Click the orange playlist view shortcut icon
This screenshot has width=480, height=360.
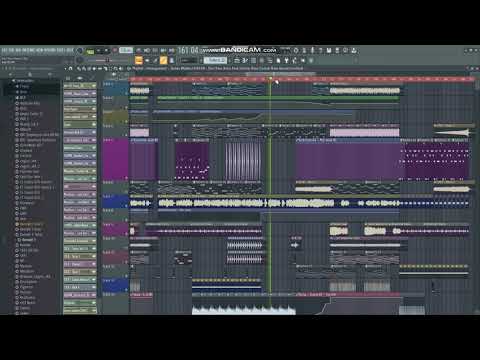click(139, 60)
